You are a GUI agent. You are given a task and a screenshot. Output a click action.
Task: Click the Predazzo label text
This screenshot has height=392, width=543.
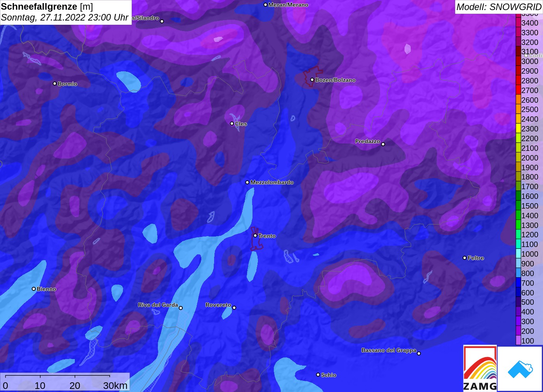coord(367,141)
